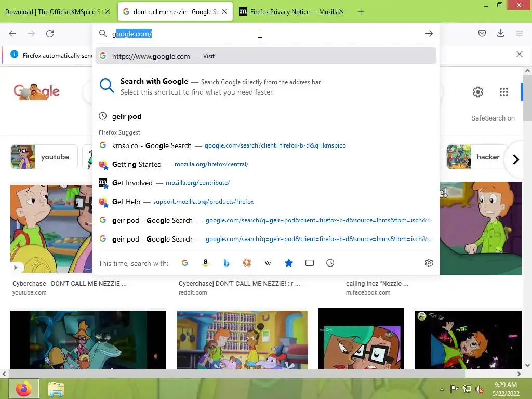Click Firefox icon in the taskbar
Screen dimensions: 532x399
(24, 389)
